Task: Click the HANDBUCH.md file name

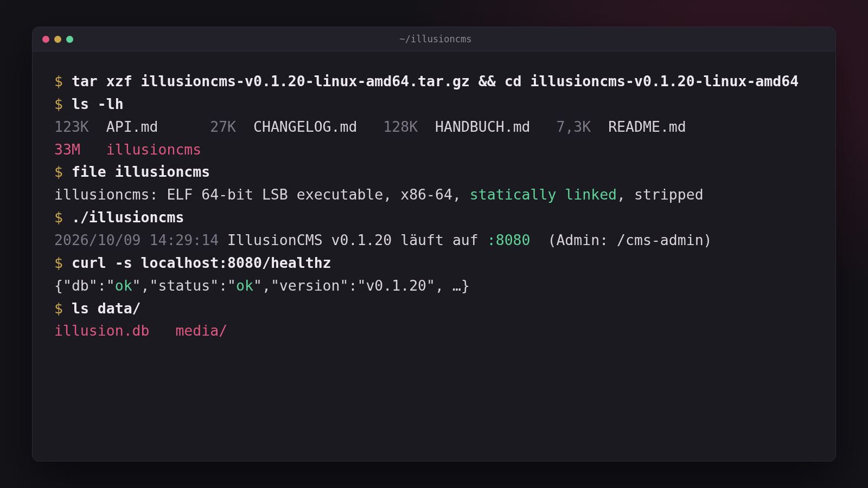Action: (482, 127)
